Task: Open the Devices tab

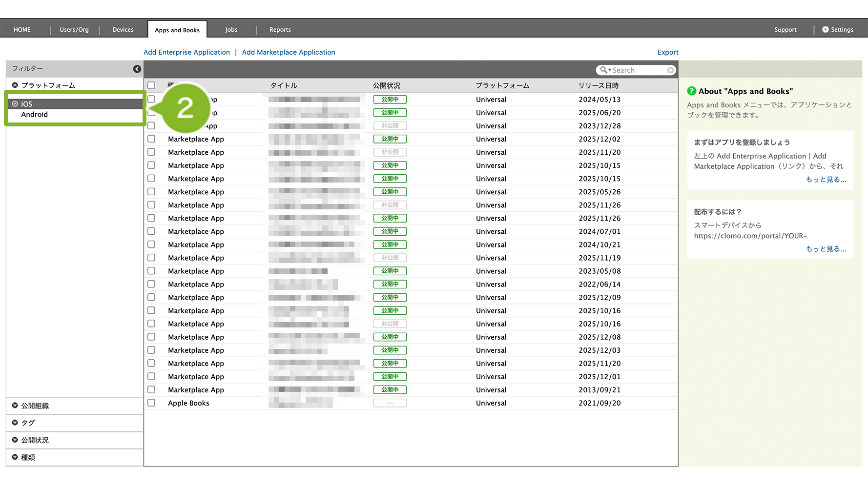Action: 123,30
